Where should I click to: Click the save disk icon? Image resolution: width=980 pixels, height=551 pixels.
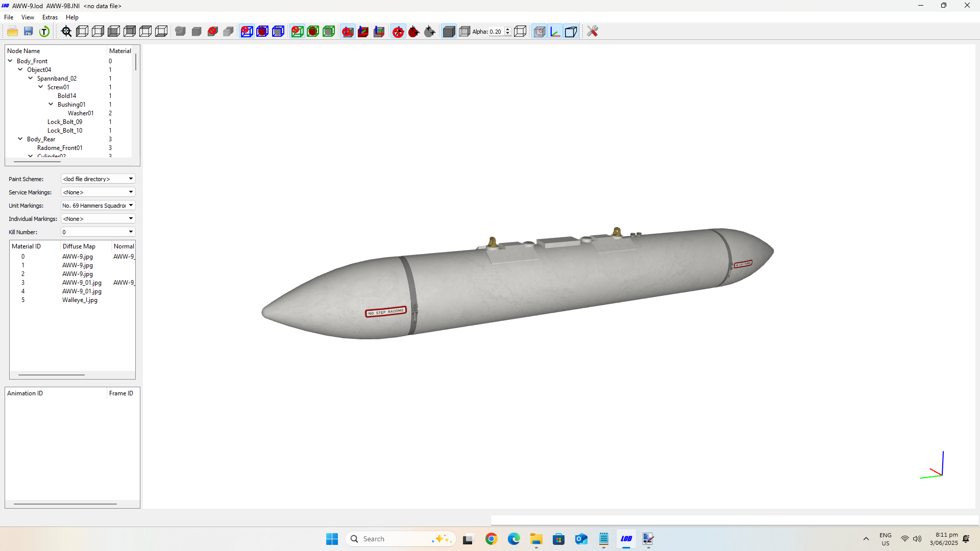(29, 32)
